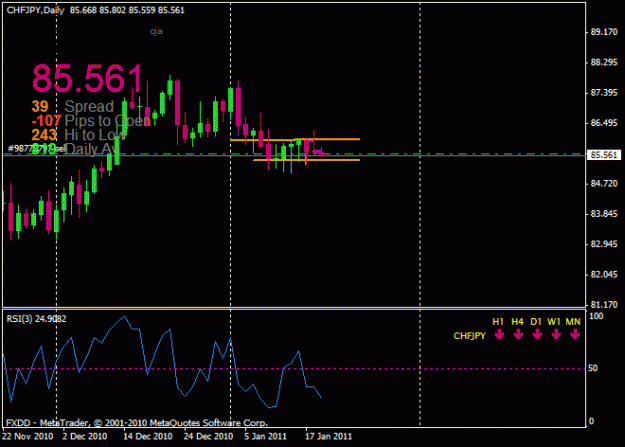Viewport: 625px width, 447px height.
Task: Click the 87.395 price axis label
Action: pyautogui.click(x=603, y=93)
